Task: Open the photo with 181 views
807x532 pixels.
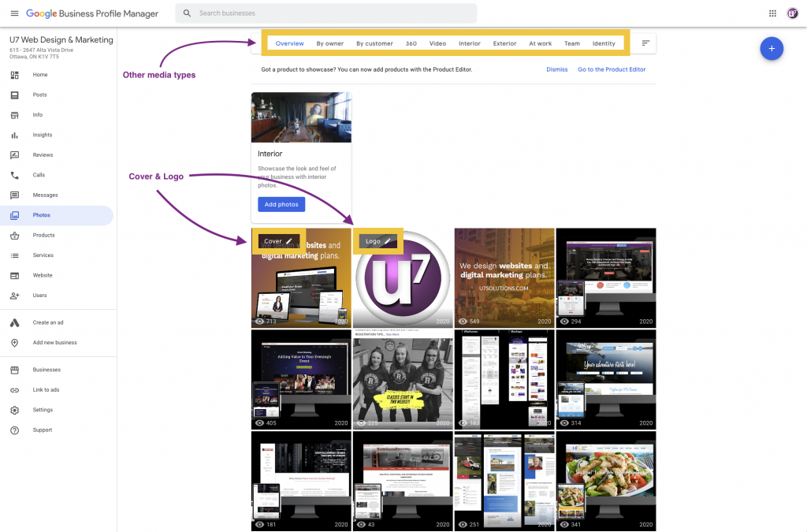Action: pos(301,481)
